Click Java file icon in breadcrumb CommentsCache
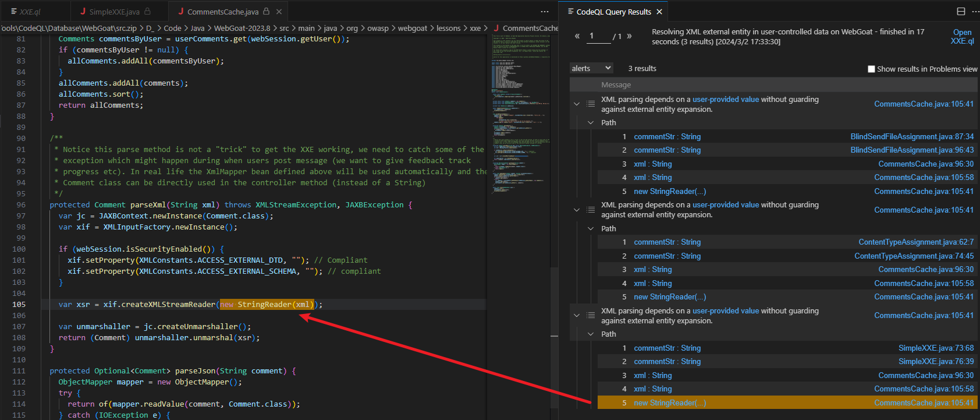The height and width of the screenshot is (420, 980). (496, 28)
